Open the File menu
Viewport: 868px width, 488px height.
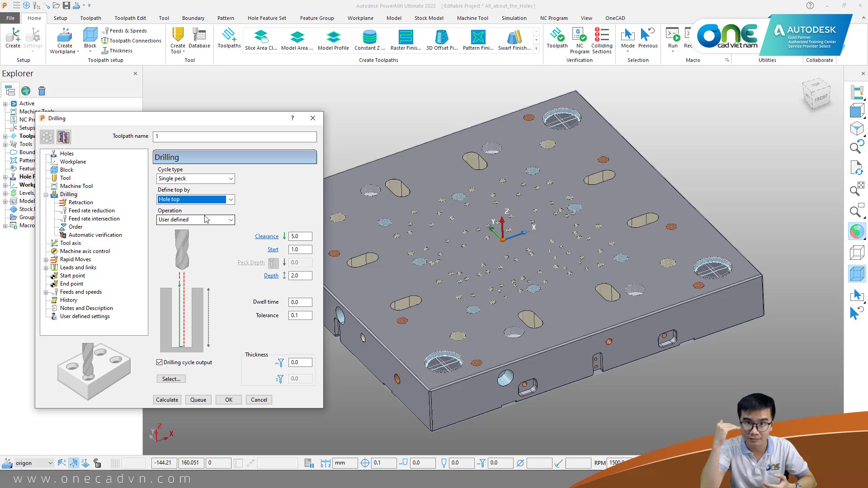10,18
